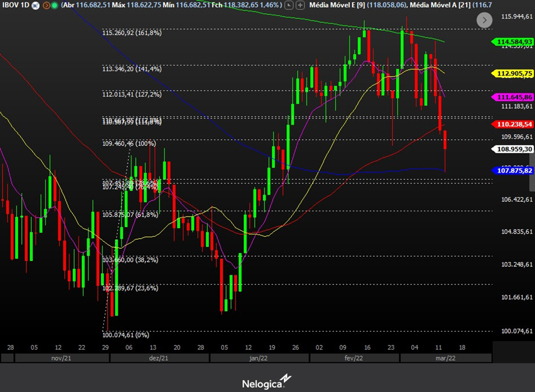Click the fev/22 month segment on timeline

tap(354, 358)
